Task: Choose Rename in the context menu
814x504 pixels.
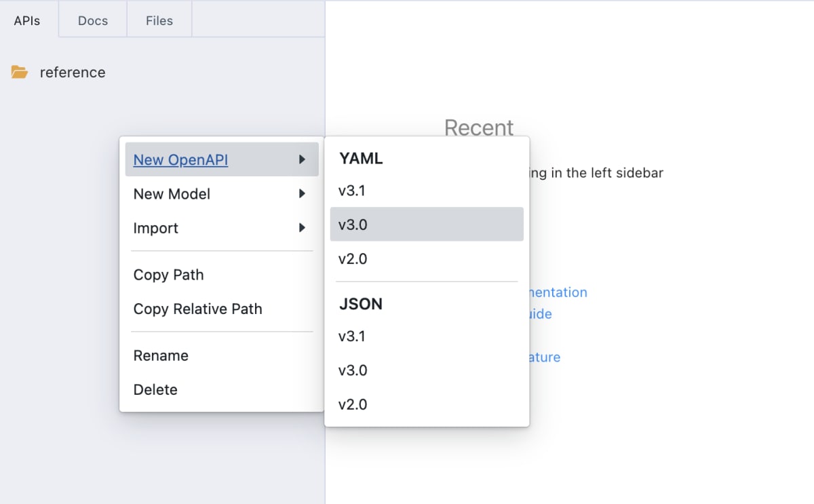Action: (161, 355)
